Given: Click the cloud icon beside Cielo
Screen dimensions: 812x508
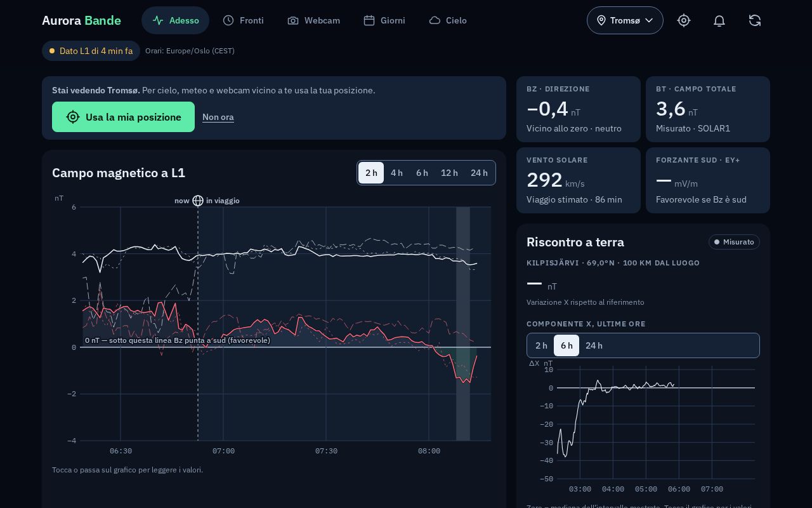Looking at the screenshot, I should tap(435, 20).
